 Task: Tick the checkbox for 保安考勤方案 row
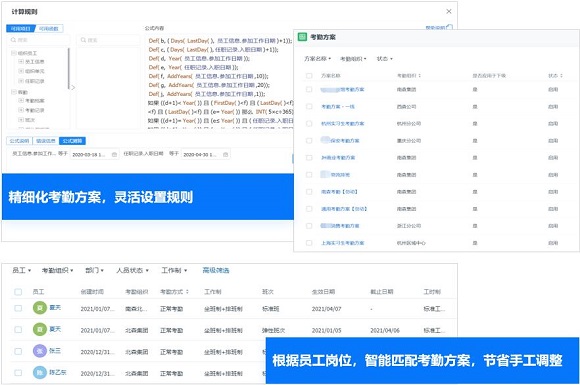309,141
